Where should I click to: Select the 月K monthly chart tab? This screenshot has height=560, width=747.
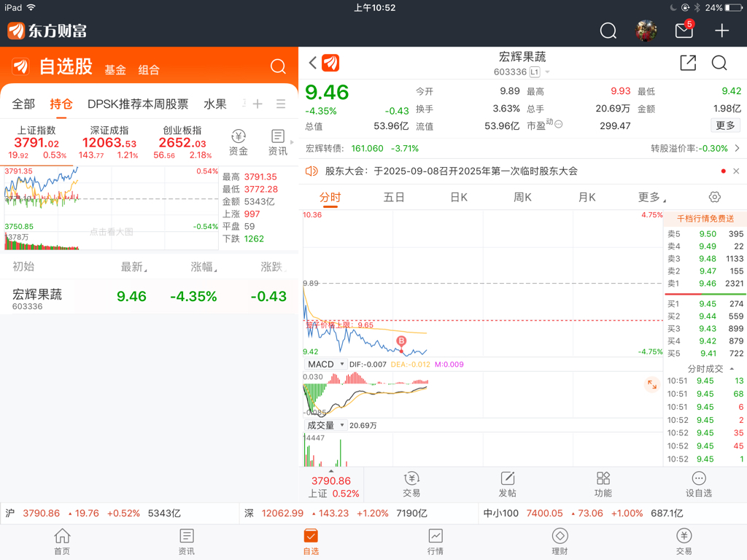click(587, 197)
